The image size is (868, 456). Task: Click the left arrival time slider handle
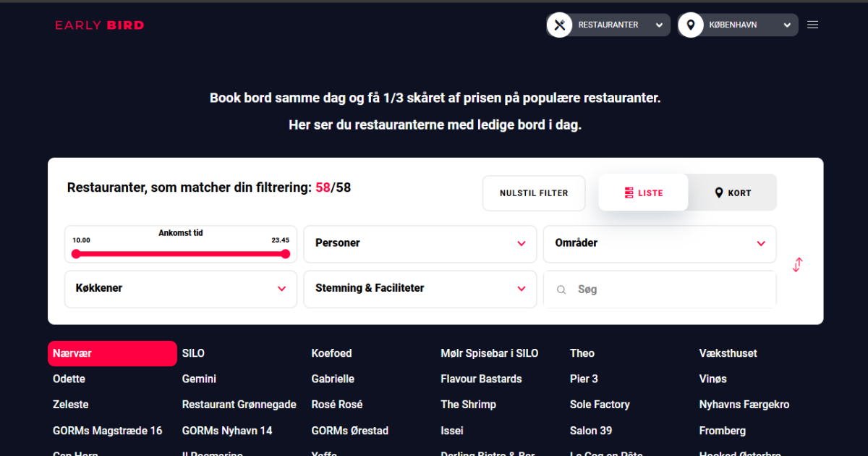pyautogui.click(x=76, y=254)
